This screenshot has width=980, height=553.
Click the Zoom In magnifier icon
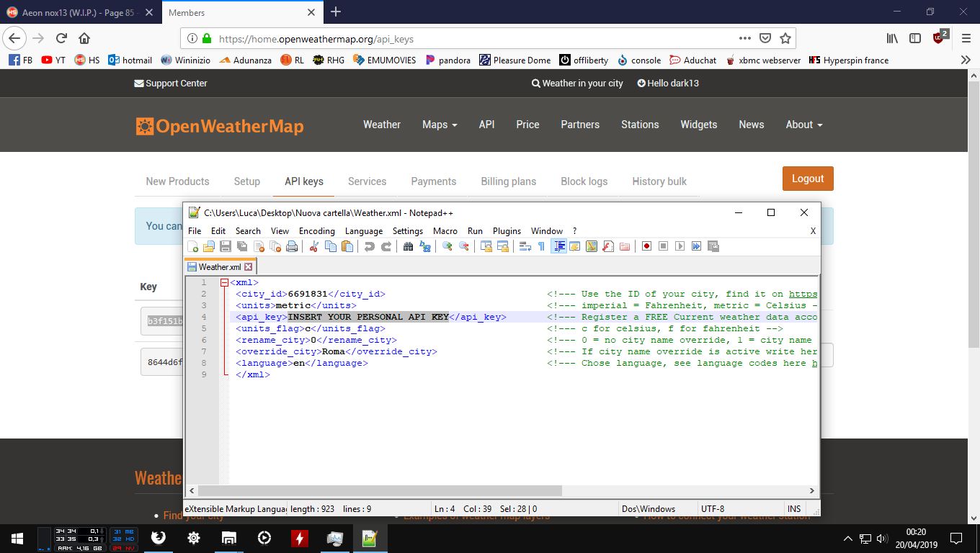tap(447, 246)
